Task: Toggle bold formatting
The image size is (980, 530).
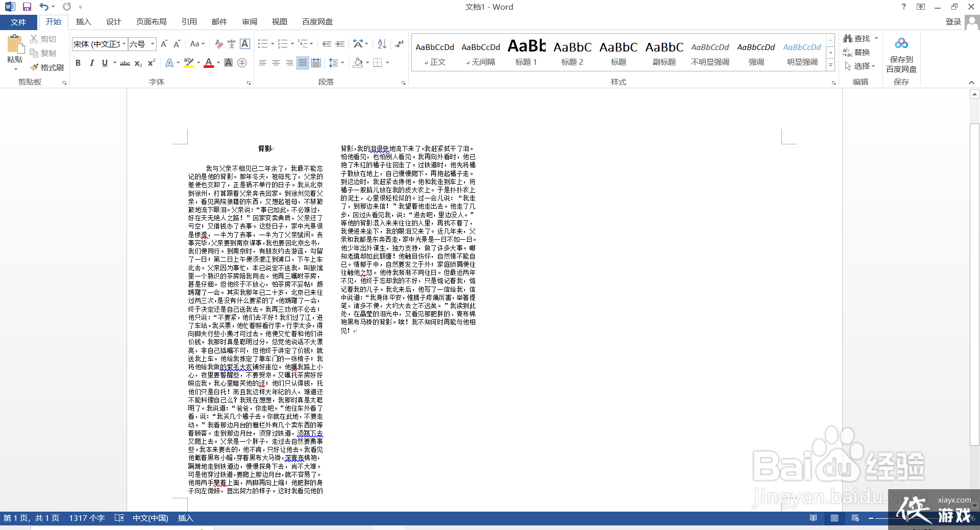Action: [78, 63]
